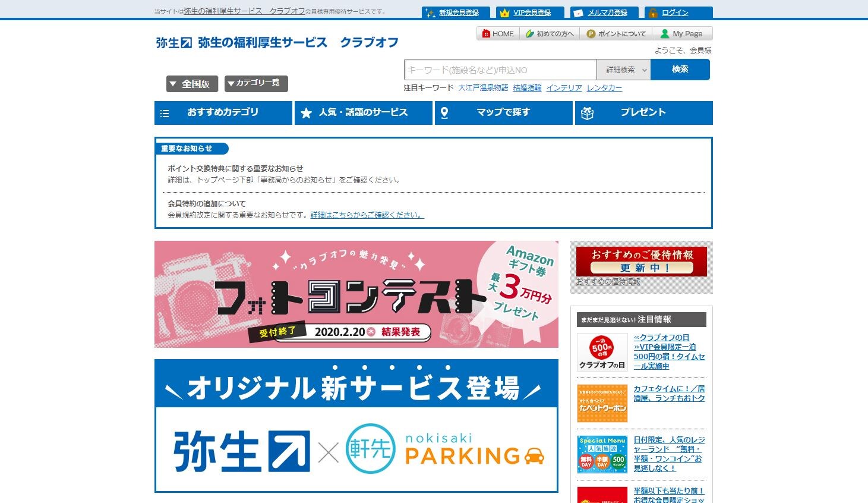Click 弥生の福利厚生サービス クラブオフ site title
Screen dimensions: 868x503
tap(298, 42)
